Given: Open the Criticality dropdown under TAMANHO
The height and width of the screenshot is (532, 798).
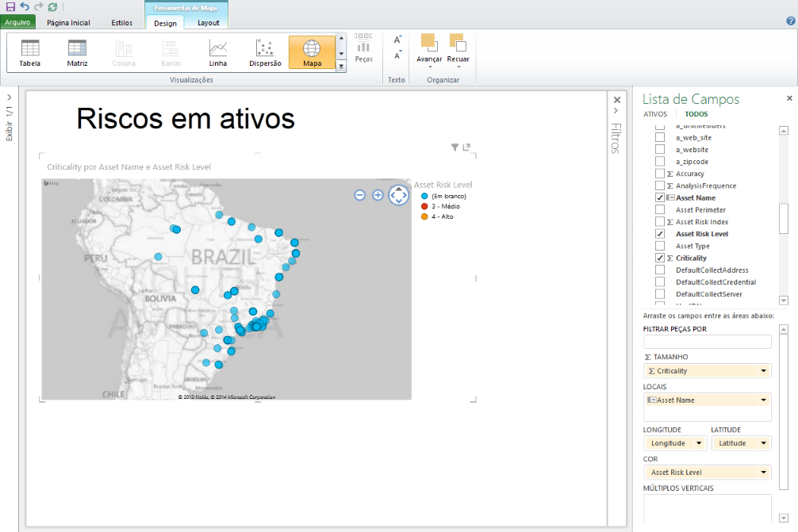Looking at the screenshot, I should (x=763, y=371).
